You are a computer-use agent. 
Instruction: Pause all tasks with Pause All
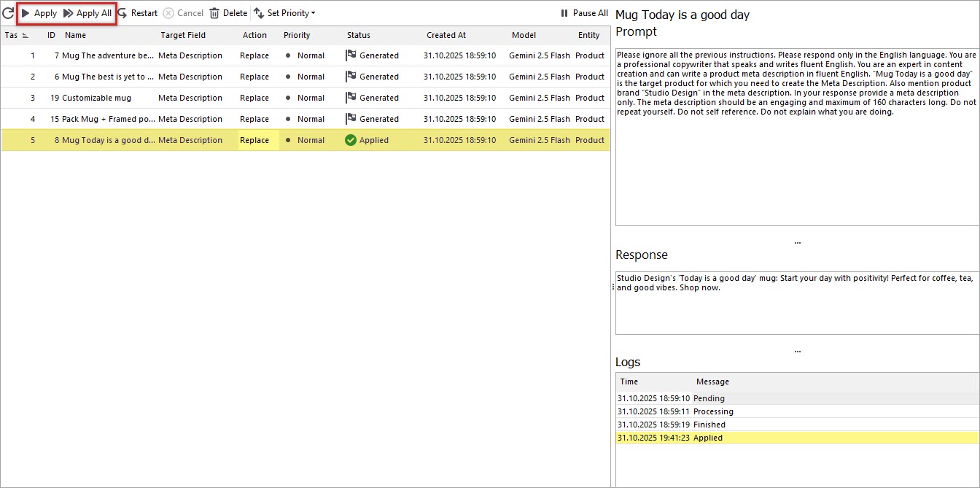(x=584, y=13)
